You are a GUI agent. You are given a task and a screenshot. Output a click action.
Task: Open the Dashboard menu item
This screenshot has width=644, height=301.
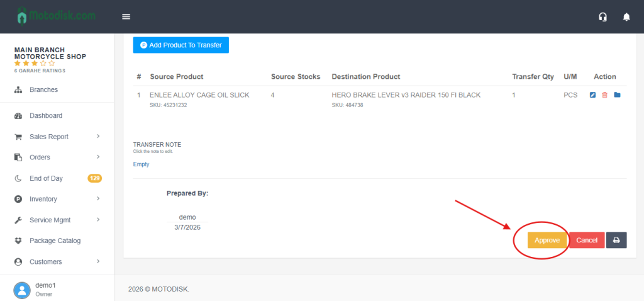click(45, 116)
